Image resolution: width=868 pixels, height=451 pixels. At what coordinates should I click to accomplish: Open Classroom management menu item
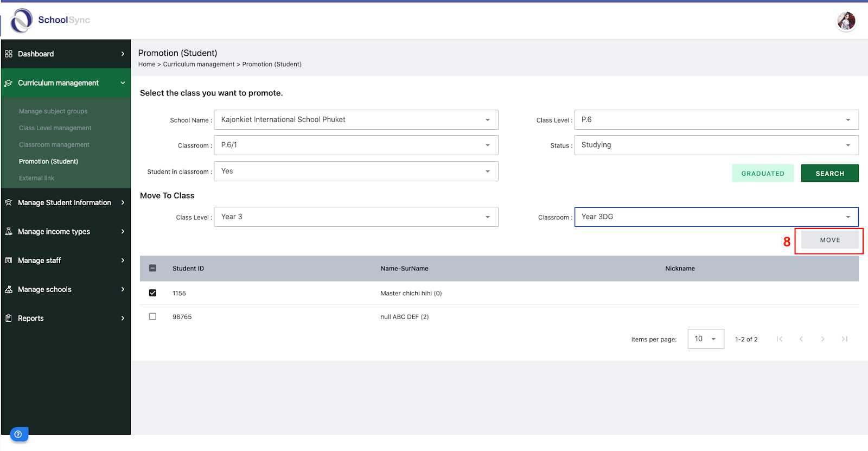[54, 145]
